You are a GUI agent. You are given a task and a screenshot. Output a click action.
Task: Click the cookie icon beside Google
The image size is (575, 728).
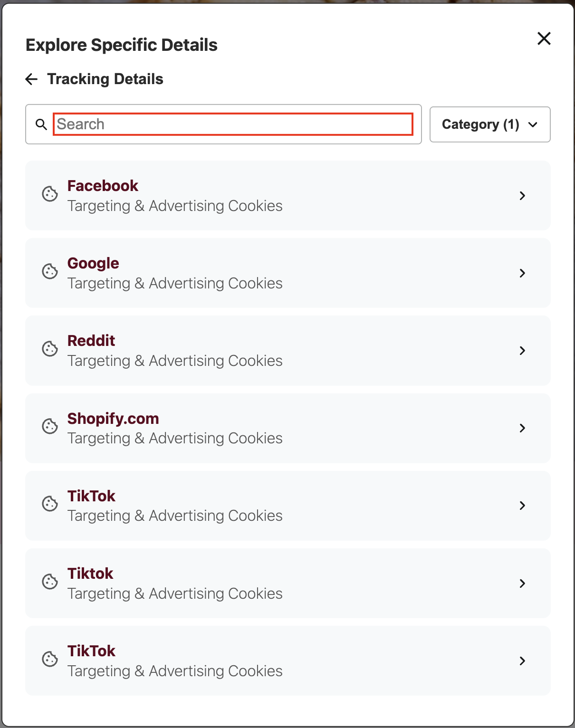[x=49, y=272]
